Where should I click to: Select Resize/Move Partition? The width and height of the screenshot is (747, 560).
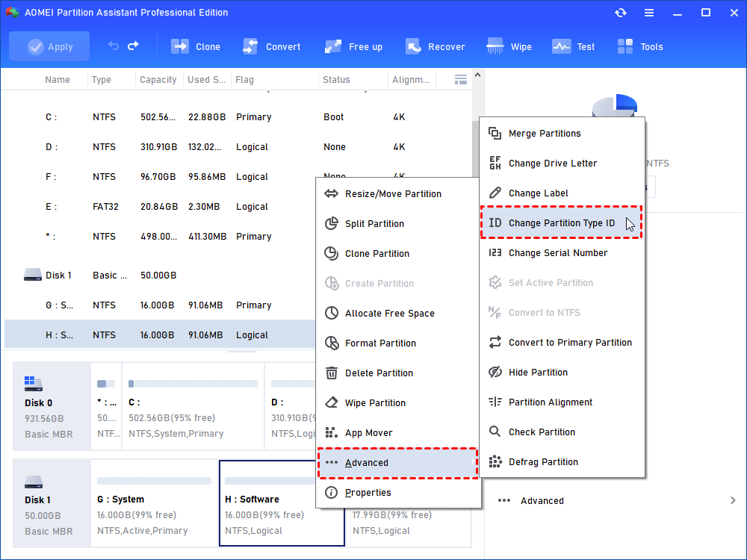[x=398, y=194]
